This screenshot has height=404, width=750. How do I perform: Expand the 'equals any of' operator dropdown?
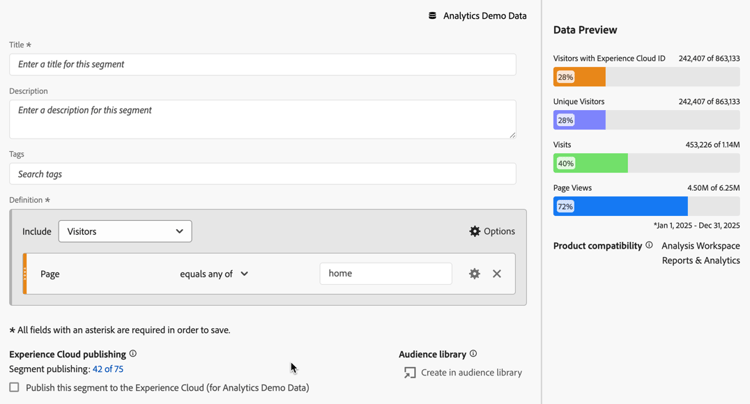click(x=214, y=274)
